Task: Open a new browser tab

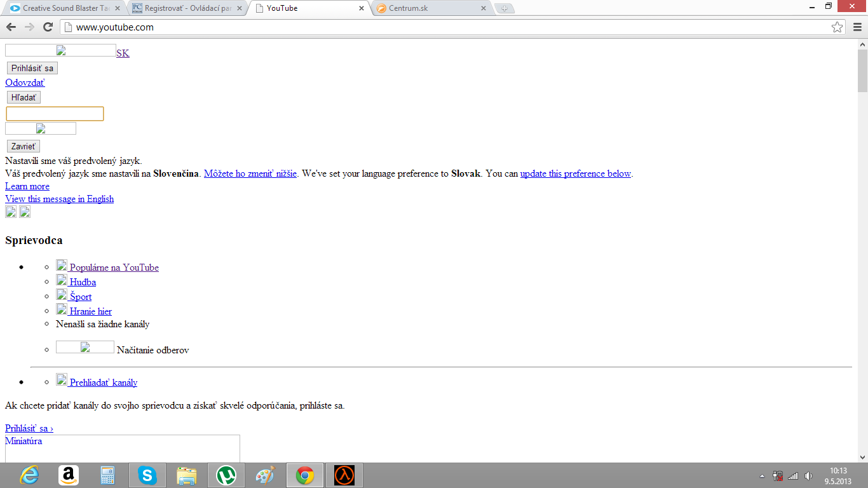Action: click(504, 8)
